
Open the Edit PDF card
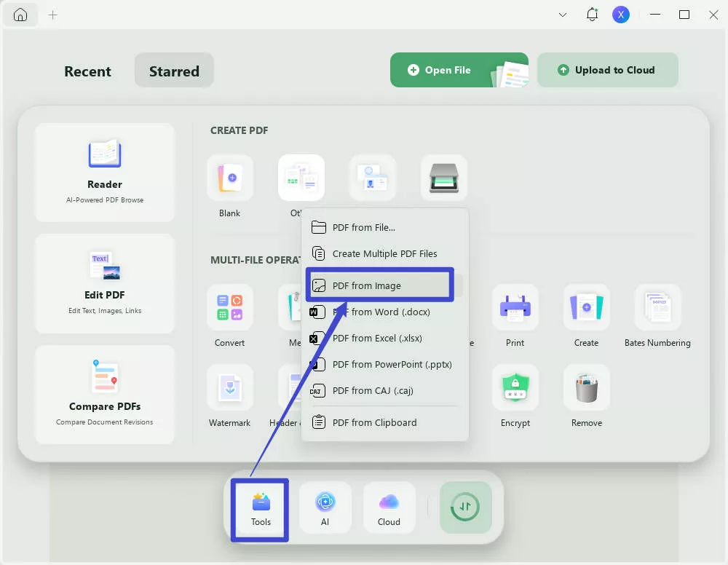click(104, 283)
